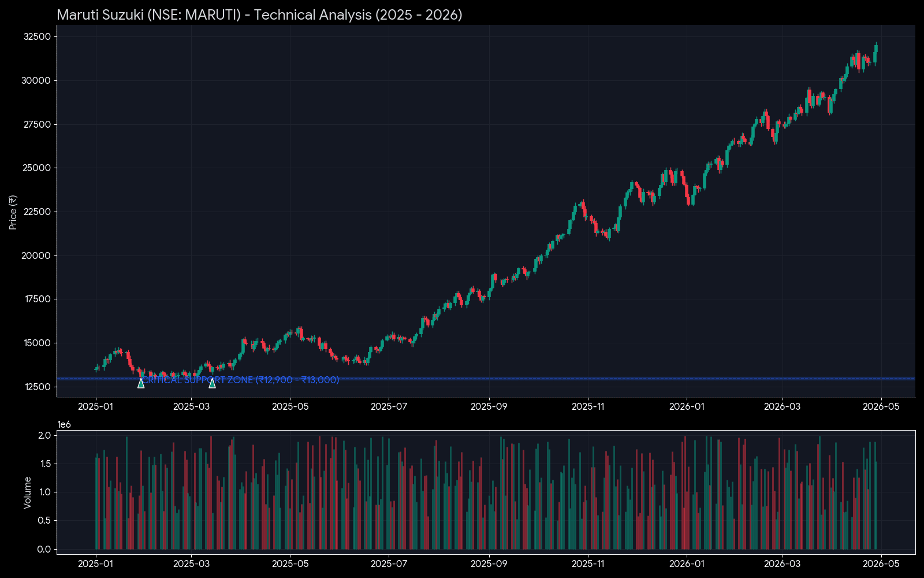Viewport: 924px width, 578px height.
Task: Click the 0.0 tick on the volume axis
Action: [44, 549]
